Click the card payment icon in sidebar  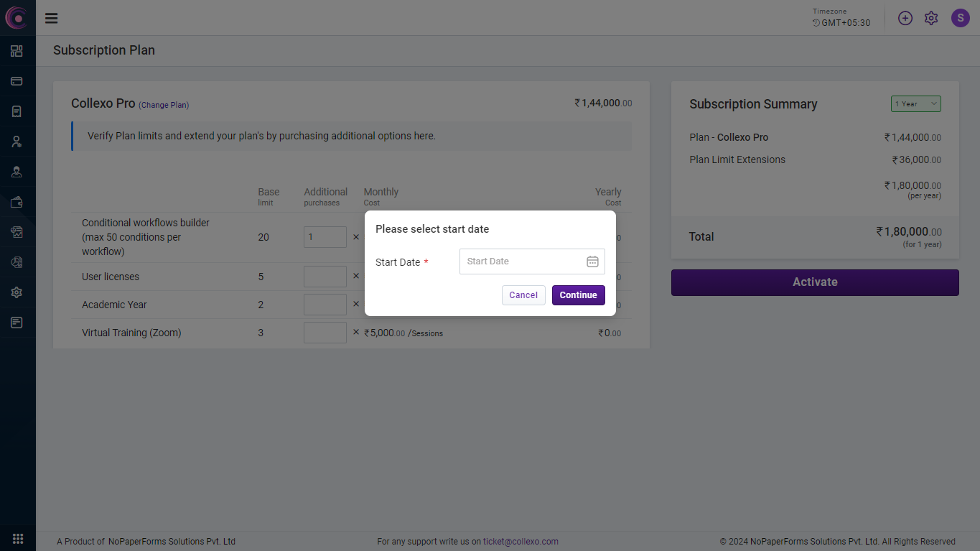click(17, 81)
